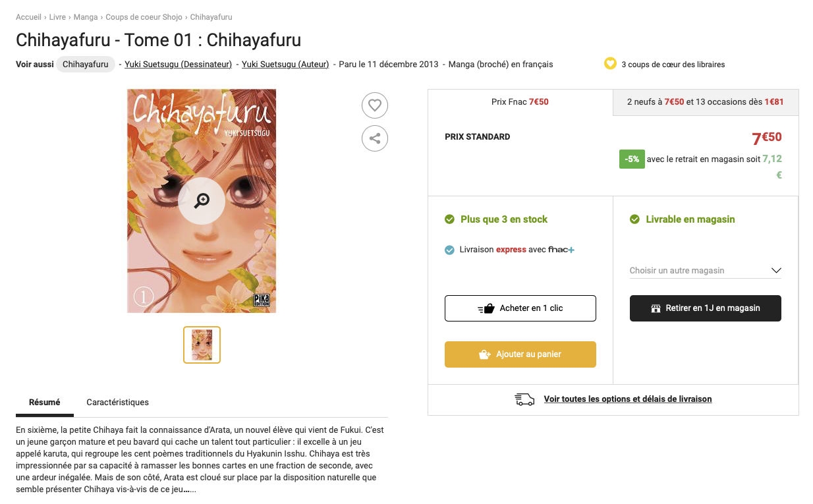Go to 'Coups de coeur Shojo' breadcrumb
Viewport: 813px width, 504px height.
pos(144,17)
